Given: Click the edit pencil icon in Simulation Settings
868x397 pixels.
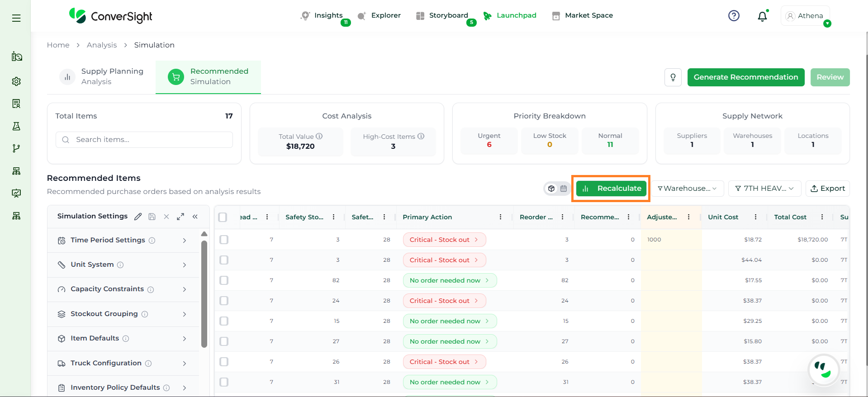Looking at the screenshot, I should (138, 217).
